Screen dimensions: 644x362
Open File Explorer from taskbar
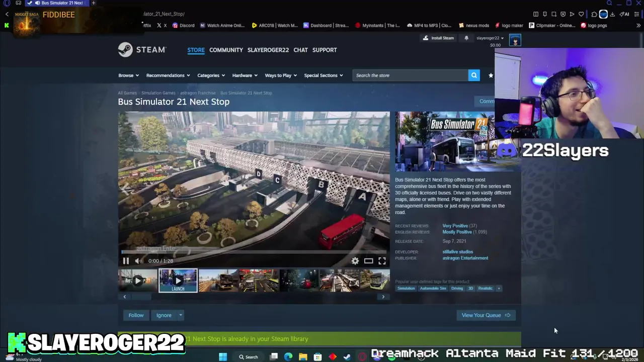coord(303,357)
